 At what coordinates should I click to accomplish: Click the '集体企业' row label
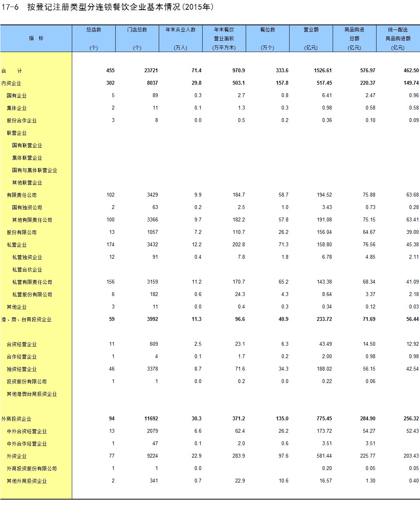[17, 108]
